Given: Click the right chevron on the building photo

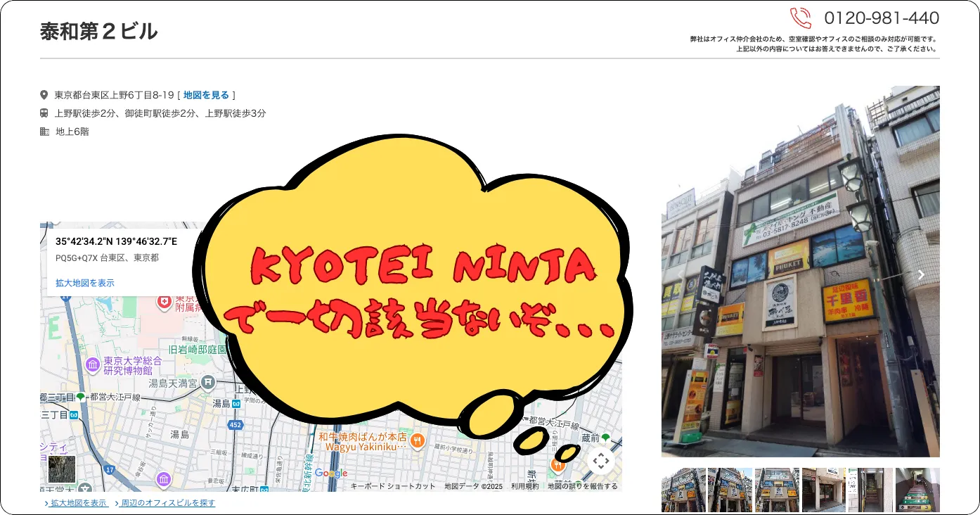Looking at the screenshot, I should pyautogui.click(x=921, y=274).
